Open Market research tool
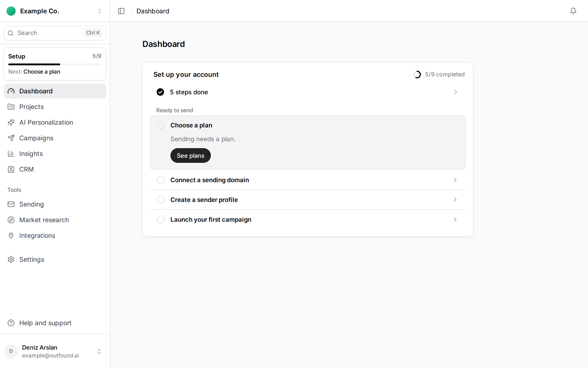The height and width of the screenshot is (368, 588). pos(55,220)
